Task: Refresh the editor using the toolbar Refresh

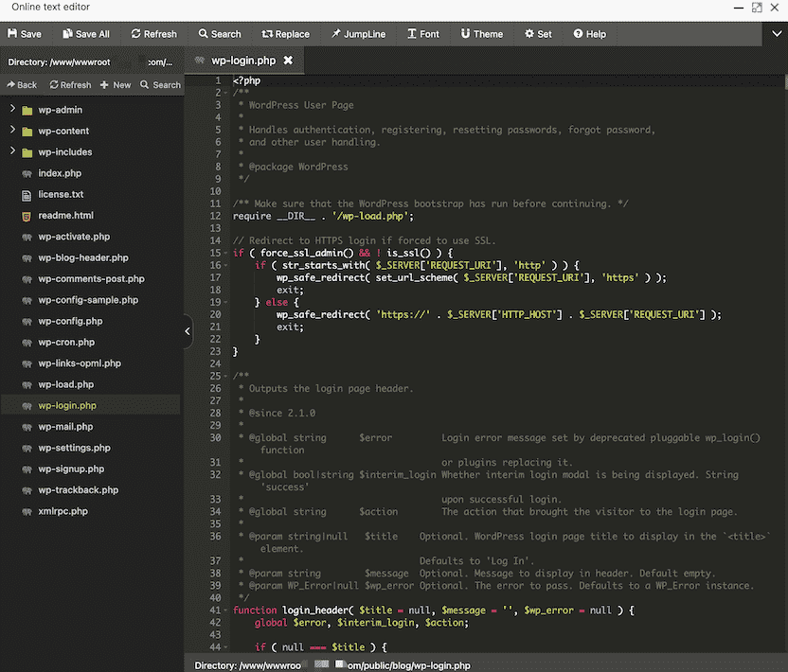Action: 153,34
